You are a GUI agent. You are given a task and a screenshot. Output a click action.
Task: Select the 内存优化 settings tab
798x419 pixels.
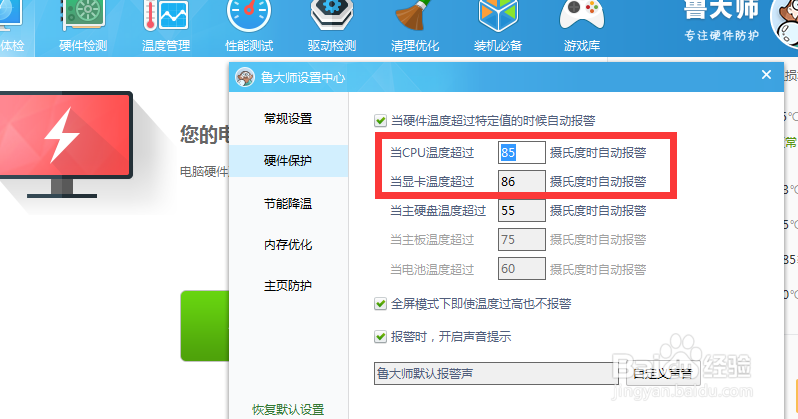[288, 245]
